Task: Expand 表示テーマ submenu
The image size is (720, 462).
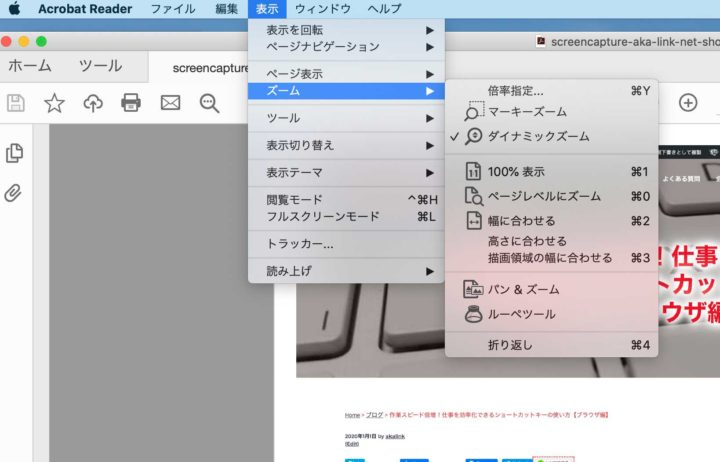Action: [346, 173]
